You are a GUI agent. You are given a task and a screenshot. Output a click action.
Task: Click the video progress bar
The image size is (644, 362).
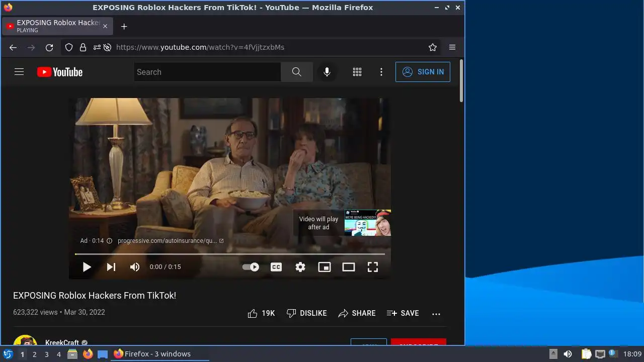(x=230, y=254)
